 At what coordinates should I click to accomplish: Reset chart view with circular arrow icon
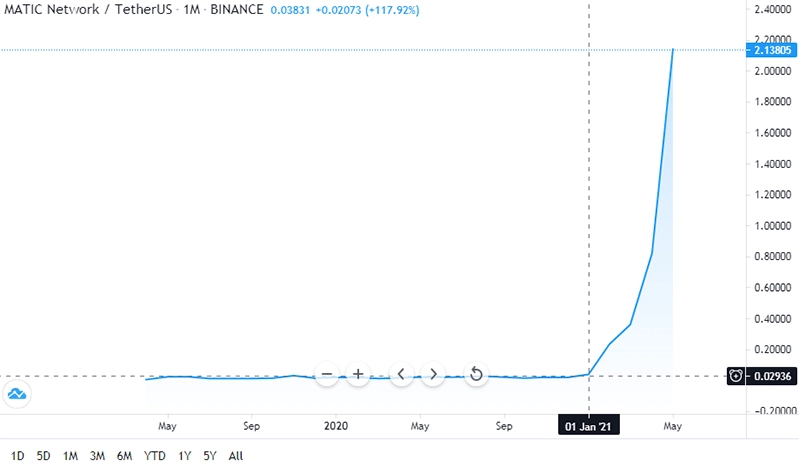click(x=476, y=374)
